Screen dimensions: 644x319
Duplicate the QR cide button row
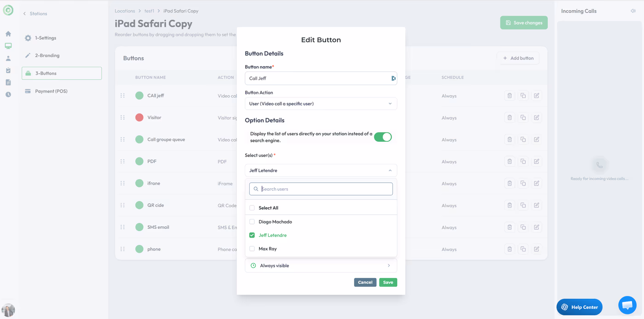523,205
